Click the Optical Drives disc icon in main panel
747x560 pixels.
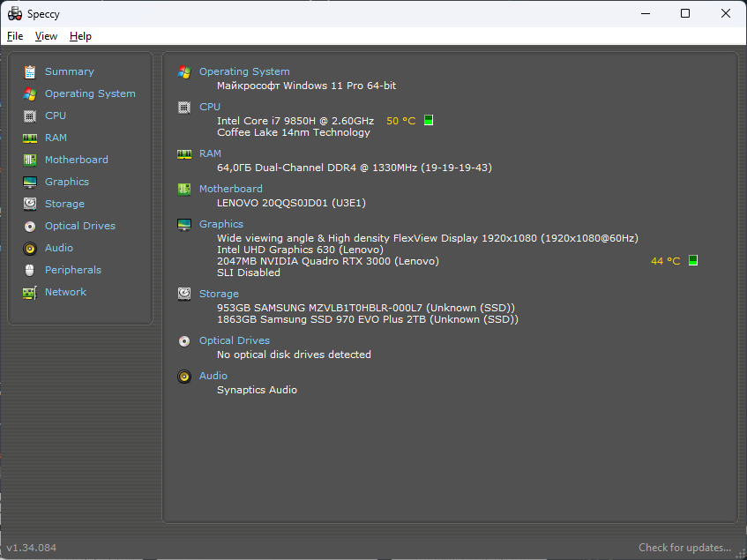[x=184, y=341]
